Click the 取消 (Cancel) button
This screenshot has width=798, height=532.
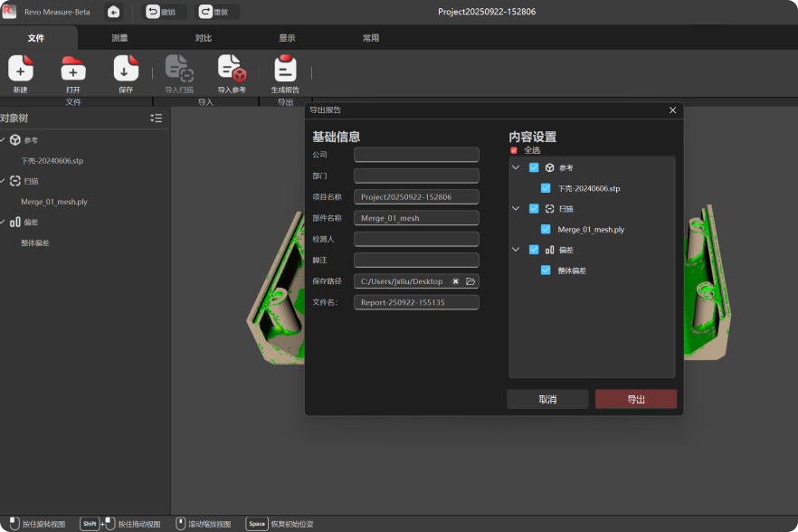(x=547, y=399)
